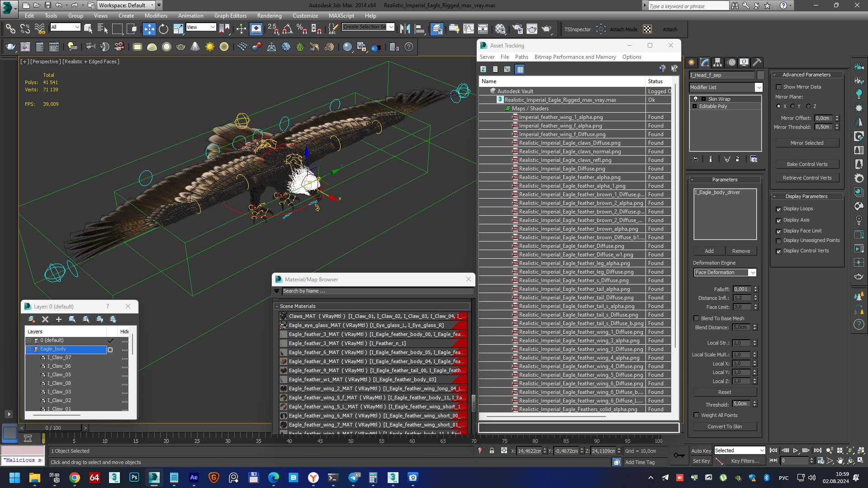The height and width of the screenshot is (488, 868).
Task: Delete layer X icon in Layer dialog
Action: tap(45, 319)
